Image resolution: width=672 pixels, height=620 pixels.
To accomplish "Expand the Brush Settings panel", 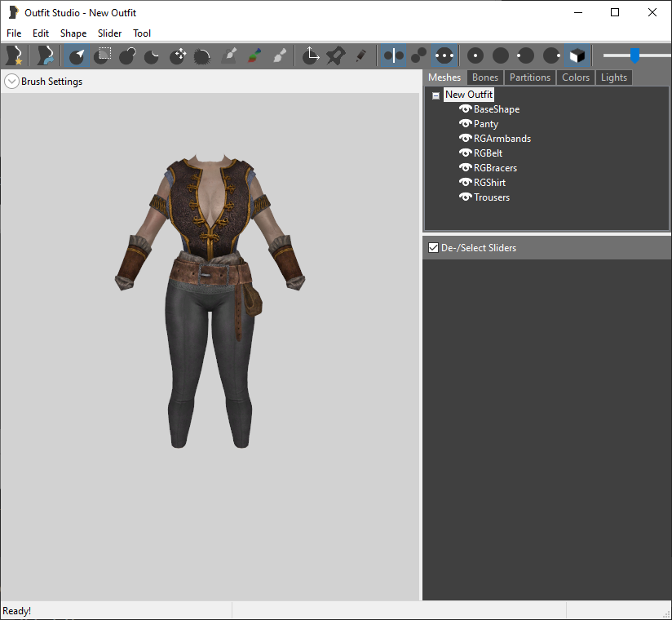I will coord(11,81).
